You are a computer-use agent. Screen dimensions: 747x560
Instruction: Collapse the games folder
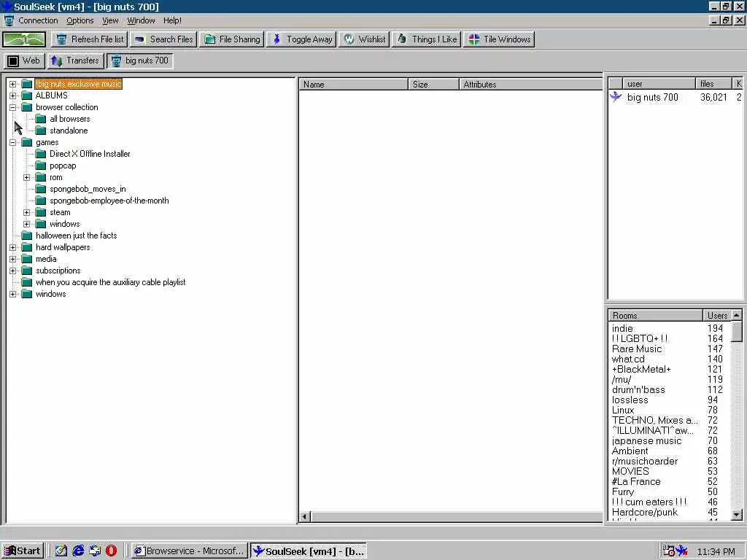(x=13, y=142)
